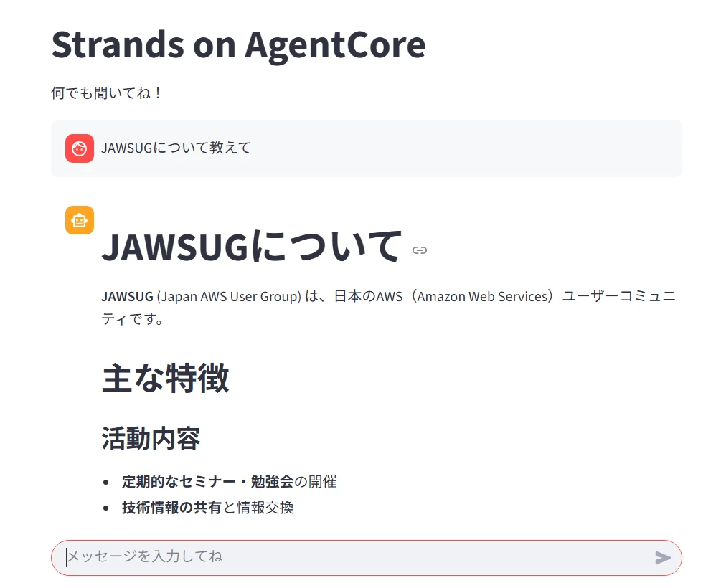
Task: Click the の開催 text in first bullet
Action: tap(316, 482)
